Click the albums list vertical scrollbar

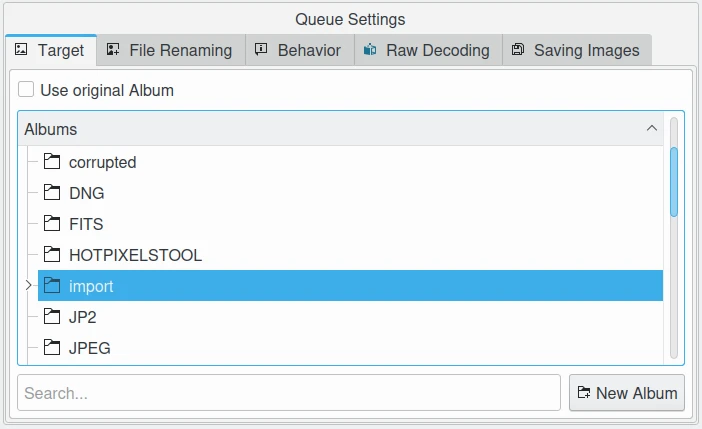pos(674,180)
